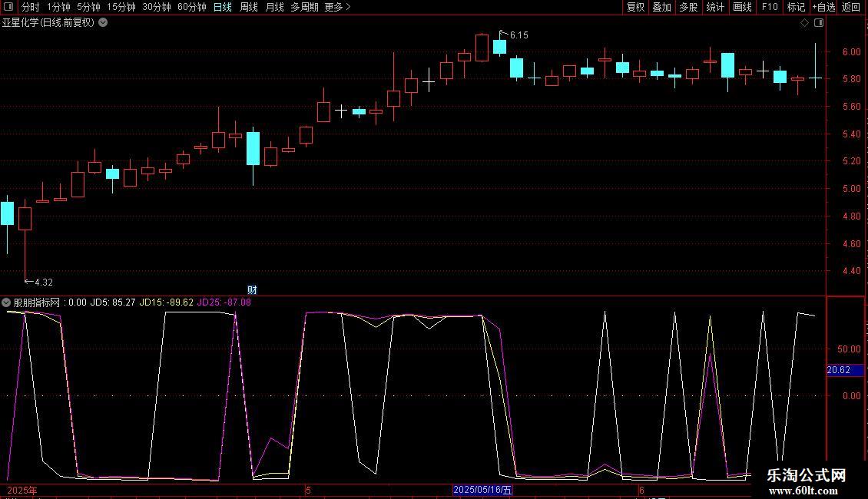Screen dimensions: 868x499
Task: Click the 2025年 label on time axis
Action: coord(22,491)
